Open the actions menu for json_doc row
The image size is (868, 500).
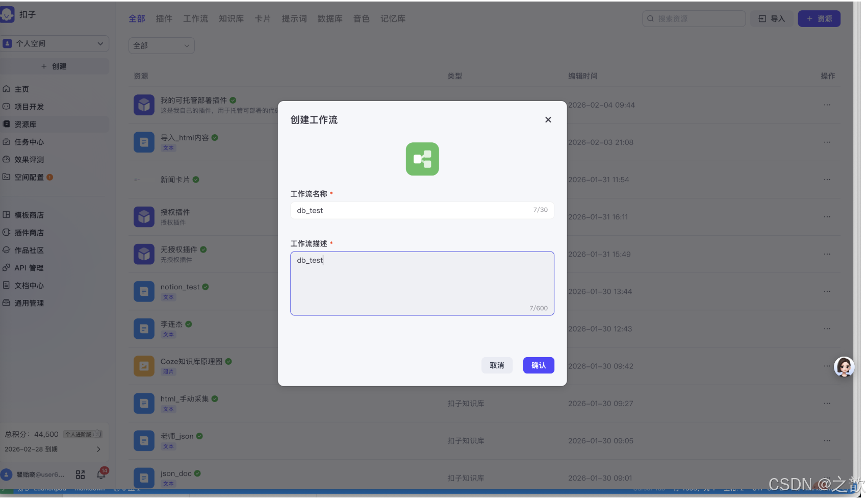[827, 478]
